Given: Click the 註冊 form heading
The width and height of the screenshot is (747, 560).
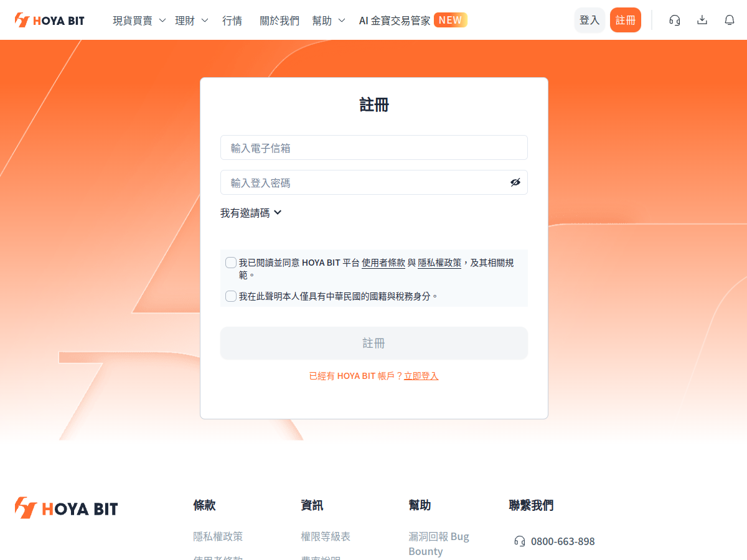Looking at the screenshot, I should click(374, 105).
